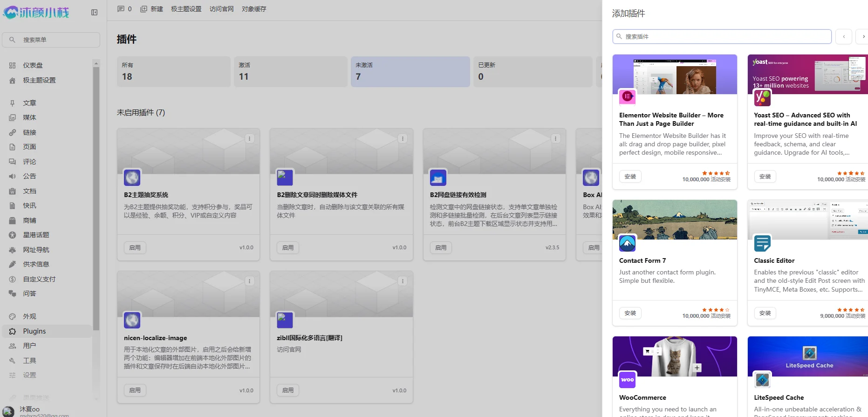Open Plugins in the sidebar menu
Image resolution: width=868 pixels, height=417 pixels.
(x=34, y=331)
